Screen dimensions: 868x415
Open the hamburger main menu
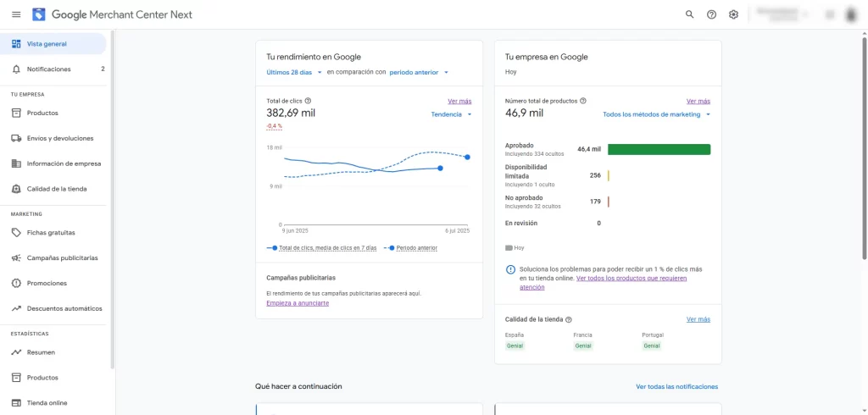pos(16,14)
